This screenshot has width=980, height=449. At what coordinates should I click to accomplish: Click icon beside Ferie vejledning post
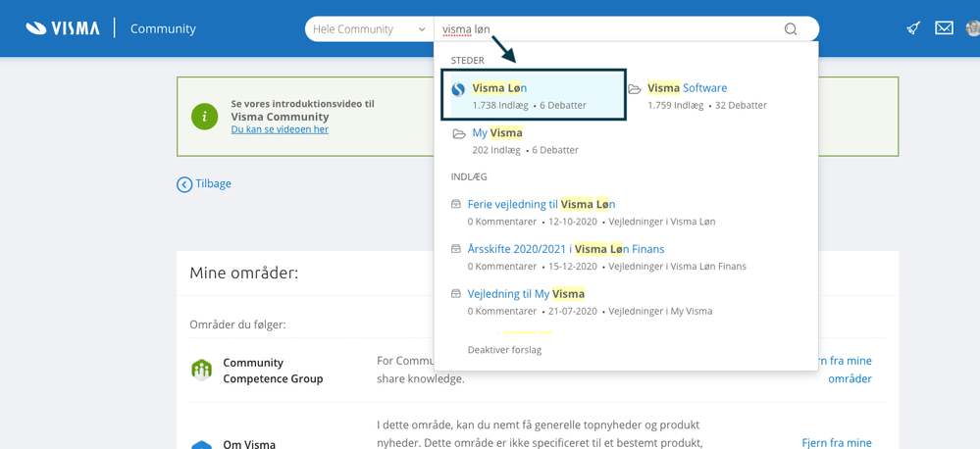click(456, 204)
